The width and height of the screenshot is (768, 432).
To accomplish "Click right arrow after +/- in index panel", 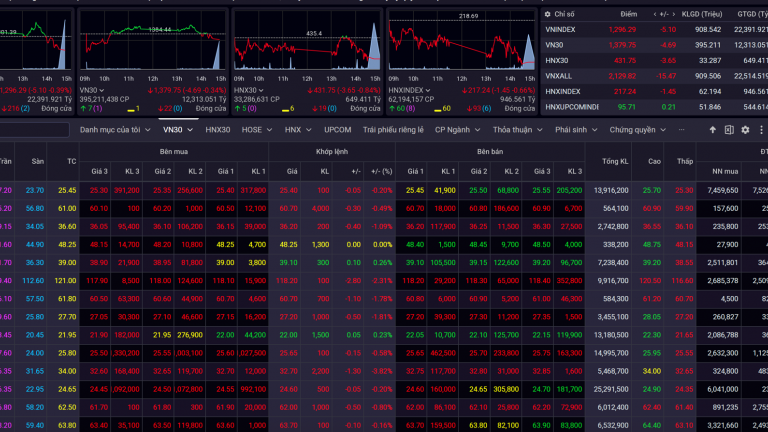I will click(x=674, y=14).
